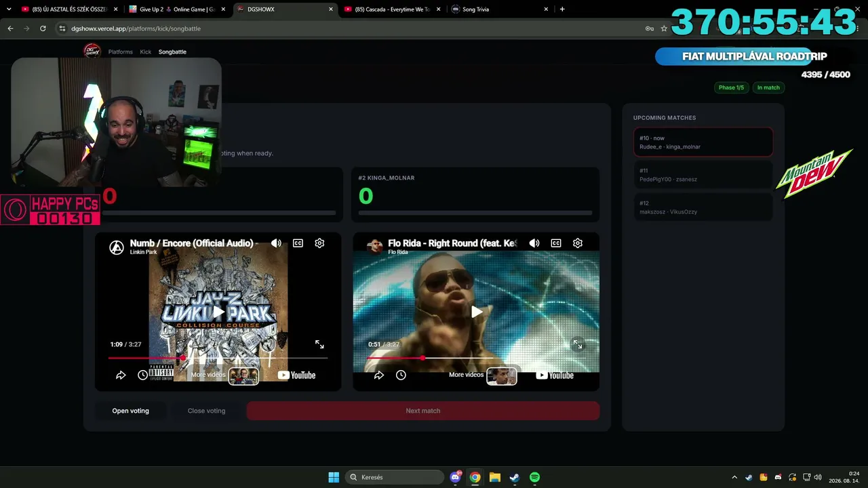Click the Flo Rida - Right Round title
Viewport: 868px width, 488px height.
click(452, 243)
